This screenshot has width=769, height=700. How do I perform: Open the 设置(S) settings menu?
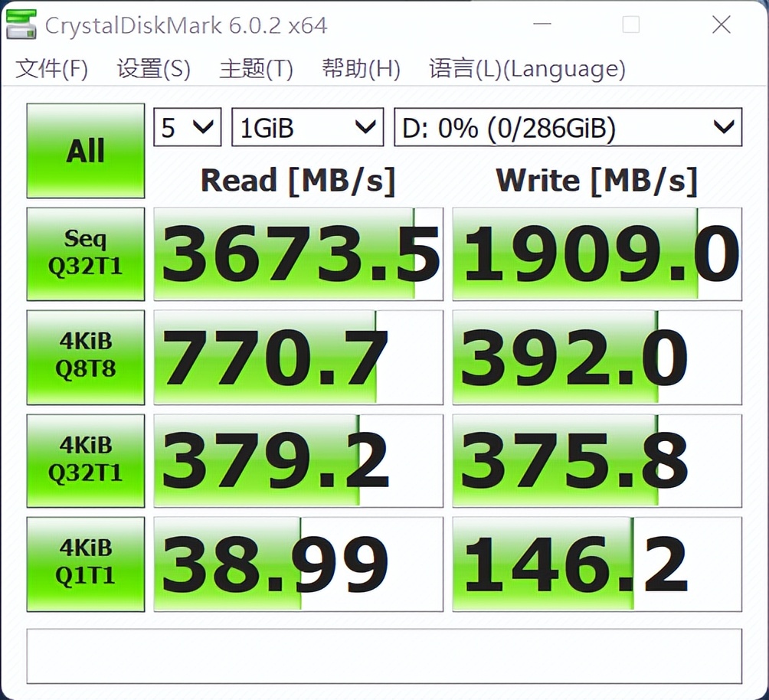tap(152, 68)
